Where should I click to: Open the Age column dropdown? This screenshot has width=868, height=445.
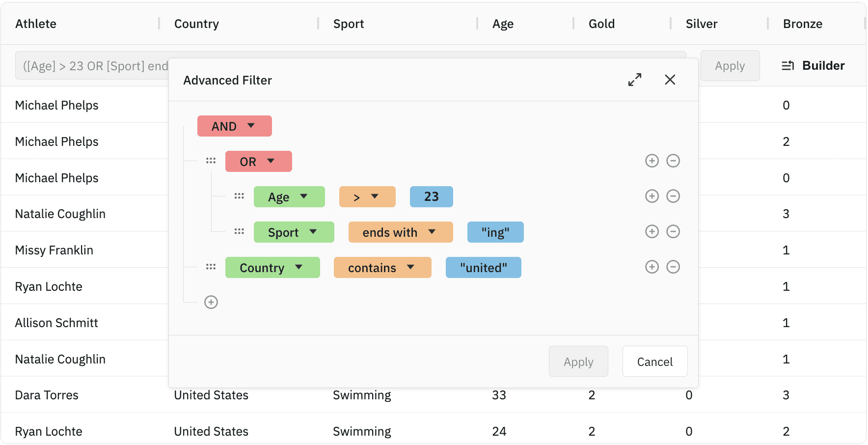pyautogui.click(x=289, y=197)
